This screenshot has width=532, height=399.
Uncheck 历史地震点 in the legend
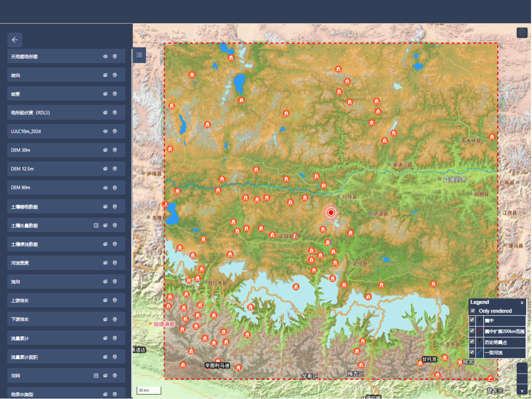coord(472,341)
